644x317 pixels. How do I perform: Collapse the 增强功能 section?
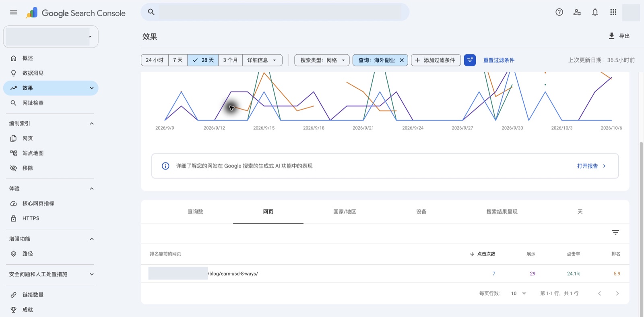(92, 239)
